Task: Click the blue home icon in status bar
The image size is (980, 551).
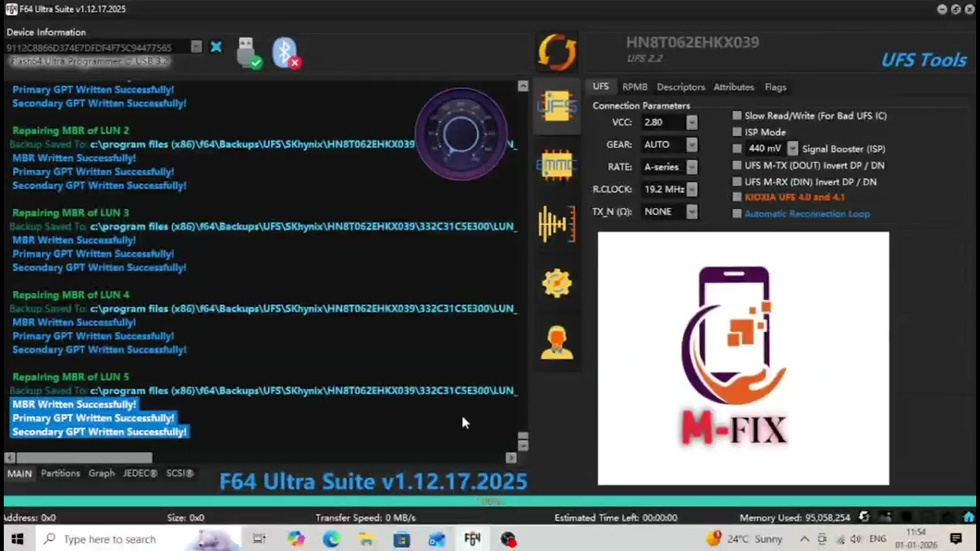Action: click(969, 517)
